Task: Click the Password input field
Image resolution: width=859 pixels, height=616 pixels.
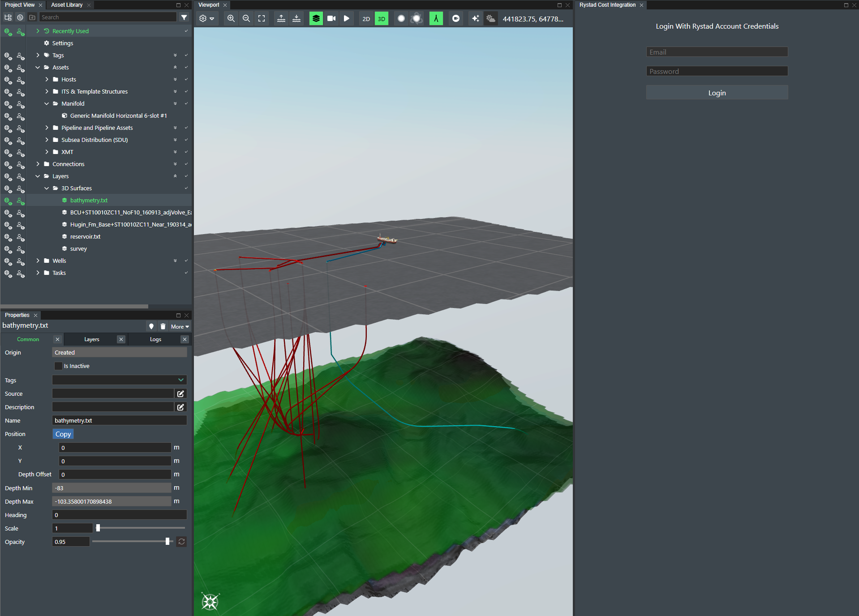Action: click(x=717, y=71)
